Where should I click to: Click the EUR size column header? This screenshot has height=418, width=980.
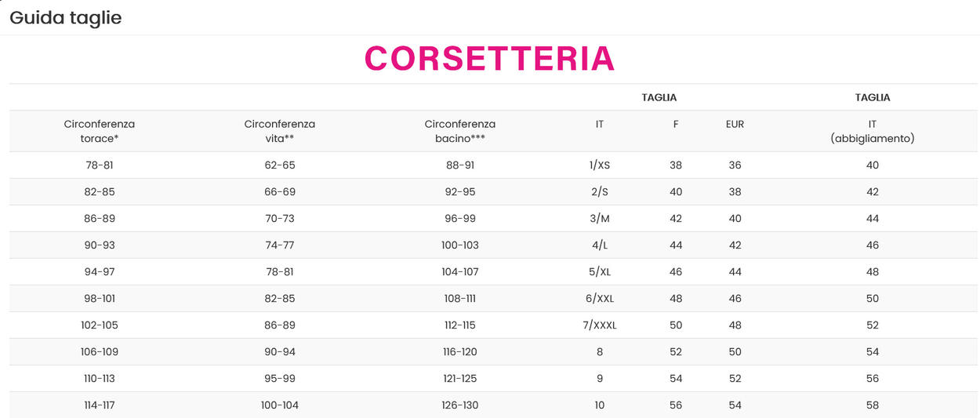[x=735, y=124]
